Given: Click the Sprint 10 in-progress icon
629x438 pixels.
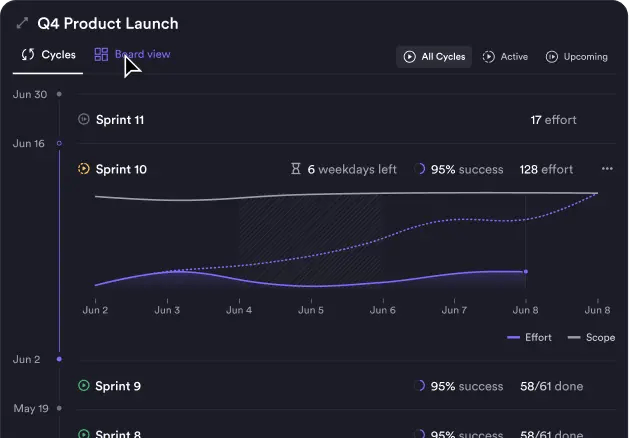Looking at the screenshot, I should pyautogui.click(x=84, y=169).
